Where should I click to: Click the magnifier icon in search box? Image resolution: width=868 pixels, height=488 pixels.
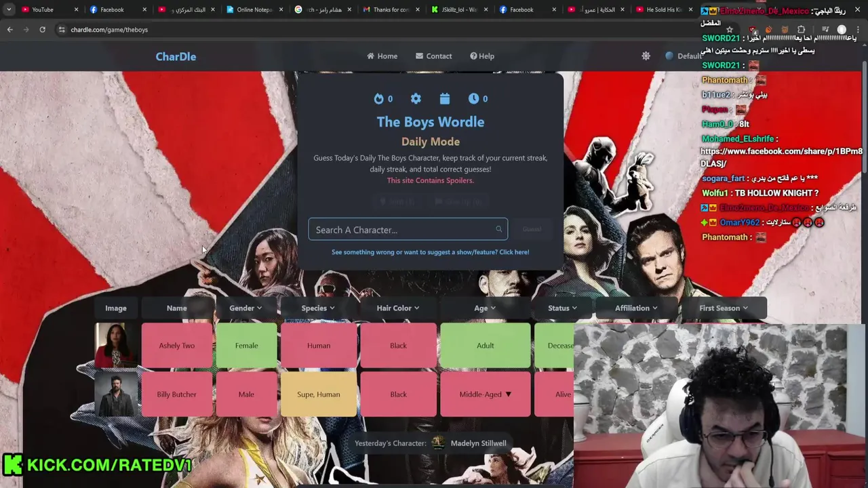(x=499, y=229)
